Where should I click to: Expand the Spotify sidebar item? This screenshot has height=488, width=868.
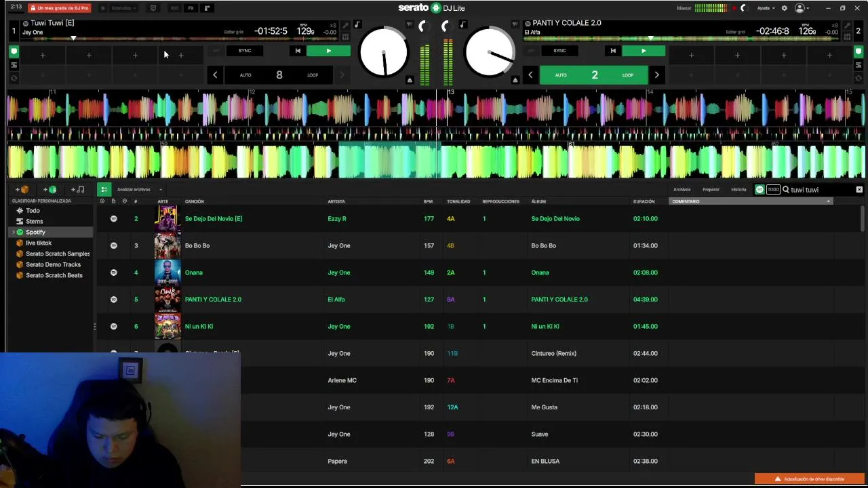13,232
